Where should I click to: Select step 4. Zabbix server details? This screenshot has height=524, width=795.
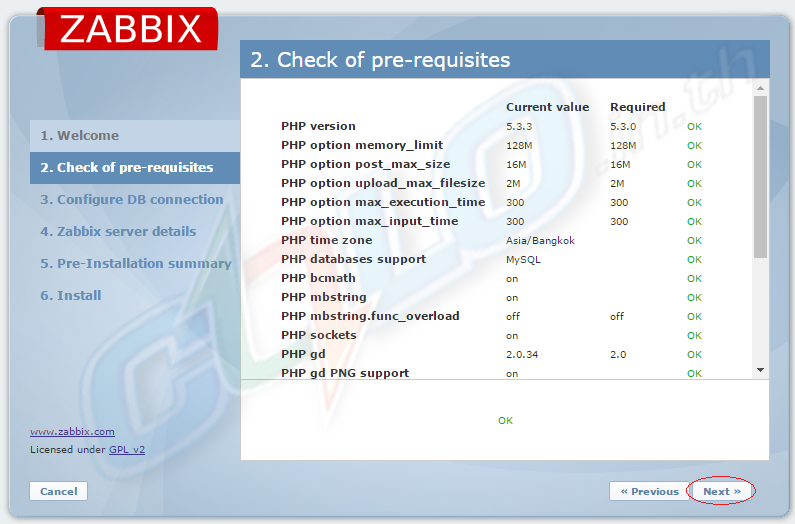coord(118,231)
